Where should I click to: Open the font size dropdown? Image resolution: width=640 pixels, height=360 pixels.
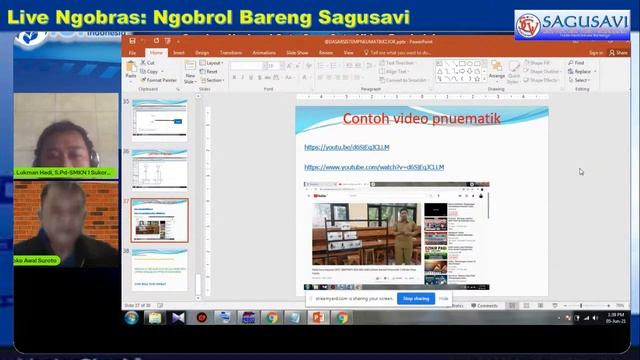point(282,66)
